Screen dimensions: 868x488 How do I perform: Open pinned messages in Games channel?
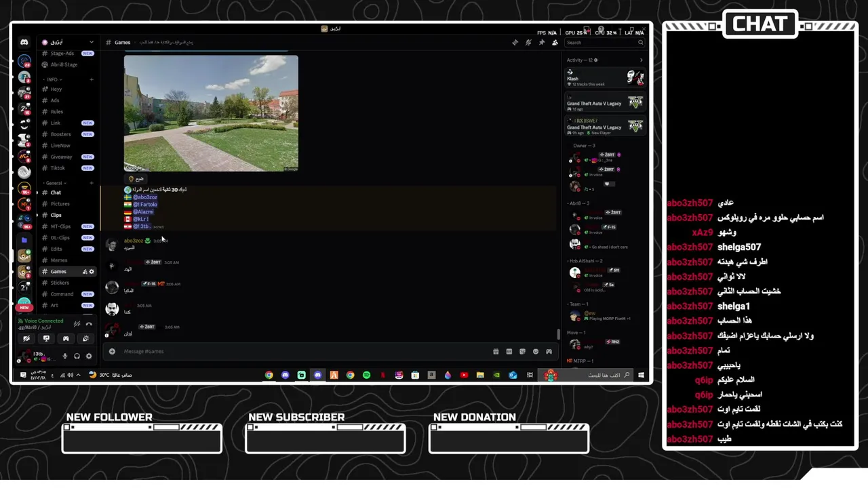tap(541, 42)
